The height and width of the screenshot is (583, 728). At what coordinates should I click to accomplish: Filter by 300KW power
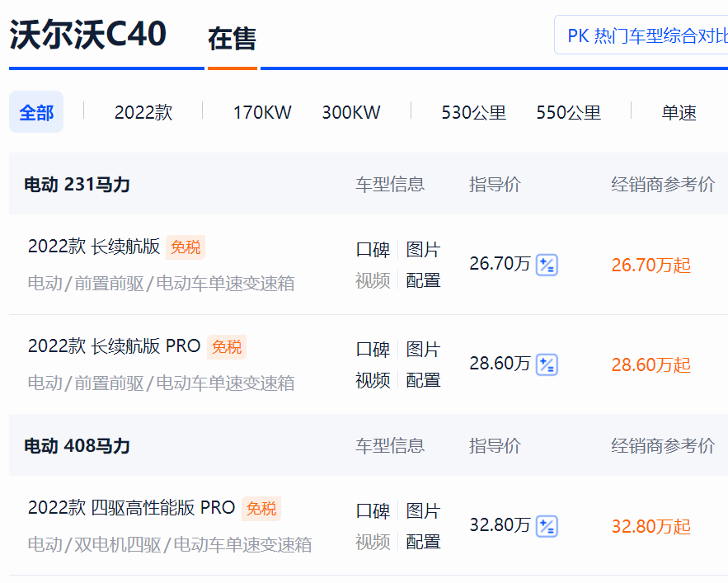(x=351, y=112)
